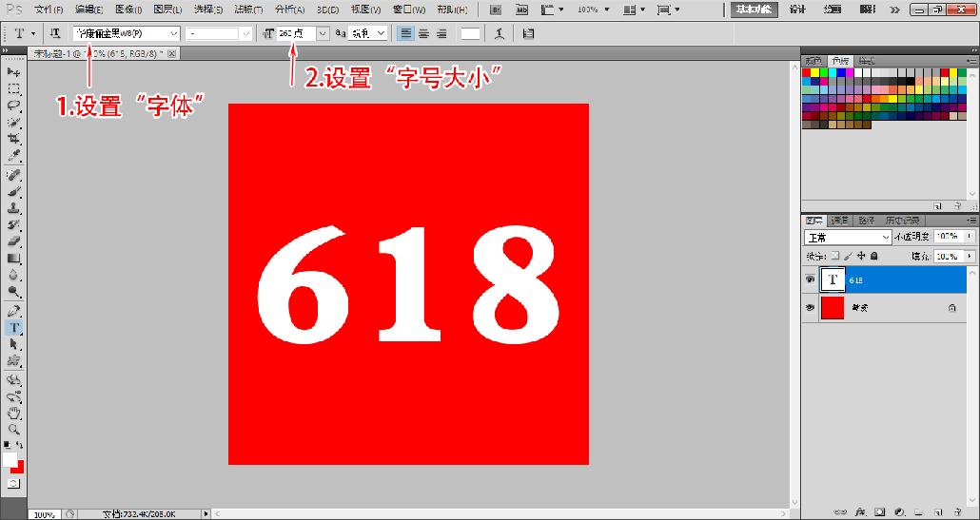Hide the red background layer
The height and width of the screenshot is (520, 980).
[x=810, y=308]
